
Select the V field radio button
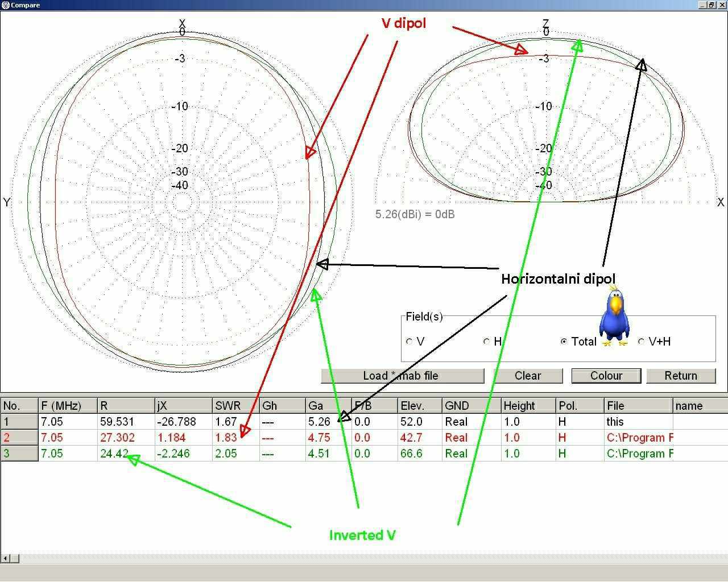coord(409,342)
